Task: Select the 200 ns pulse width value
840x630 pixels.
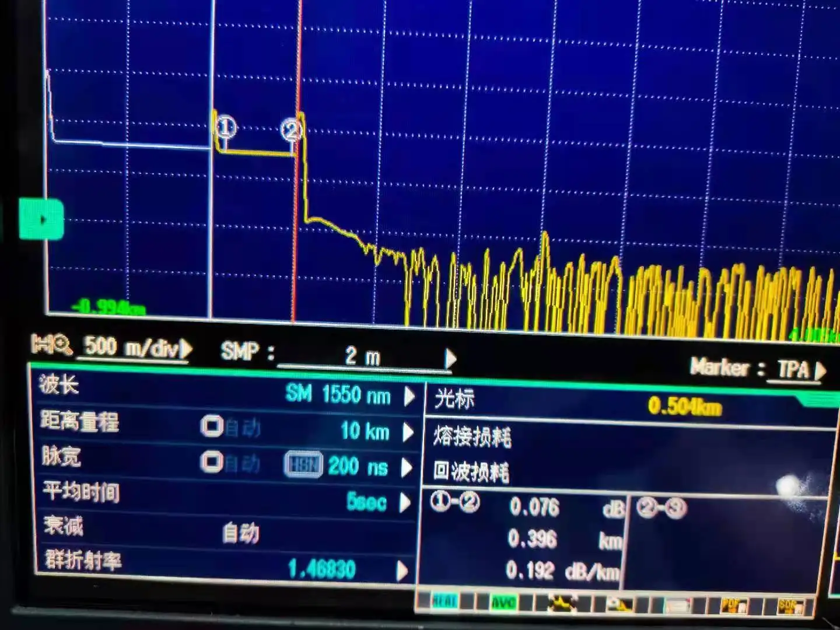Action: click(x=358, y=466)
